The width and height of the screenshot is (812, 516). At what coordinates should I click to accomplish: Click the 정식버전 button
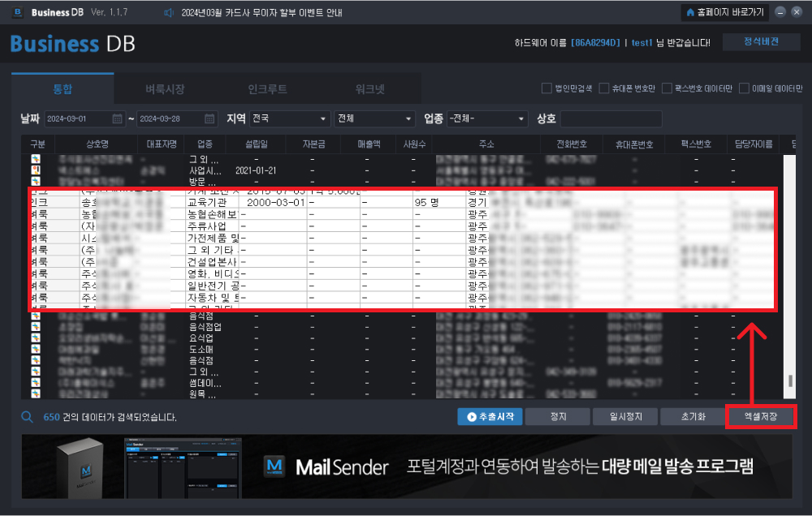(x=762, y=42)
